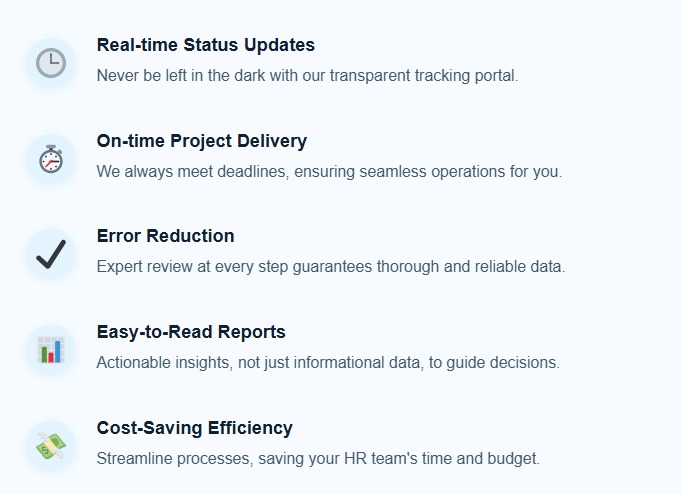Click the transparent tracking portal description text
682x494 pixels.
[x=307, y=75]
